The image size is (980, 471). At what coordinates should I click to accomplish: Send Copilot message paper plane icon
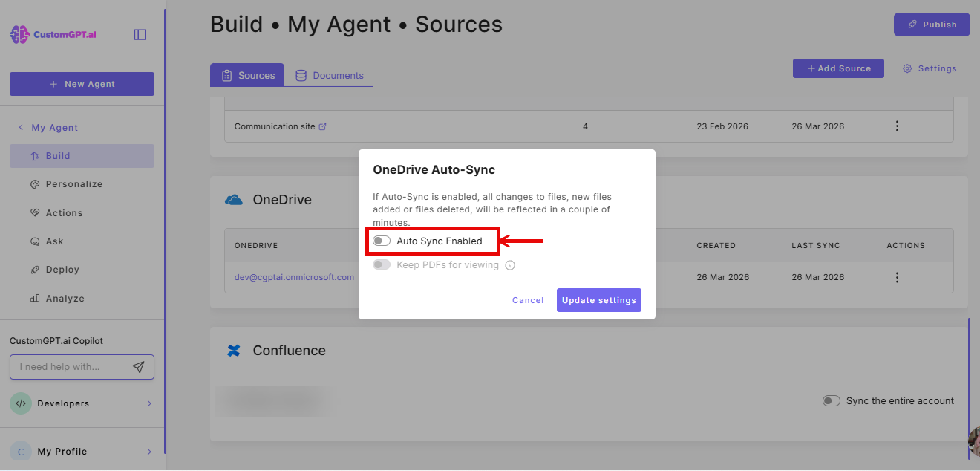(x=138, y=367)
